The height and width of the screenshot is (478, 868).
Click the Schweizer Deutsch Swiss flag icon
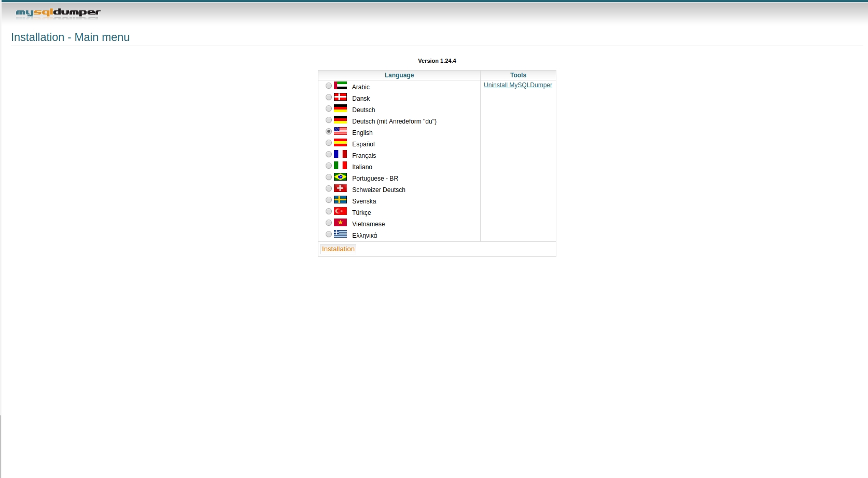[340, 188]
